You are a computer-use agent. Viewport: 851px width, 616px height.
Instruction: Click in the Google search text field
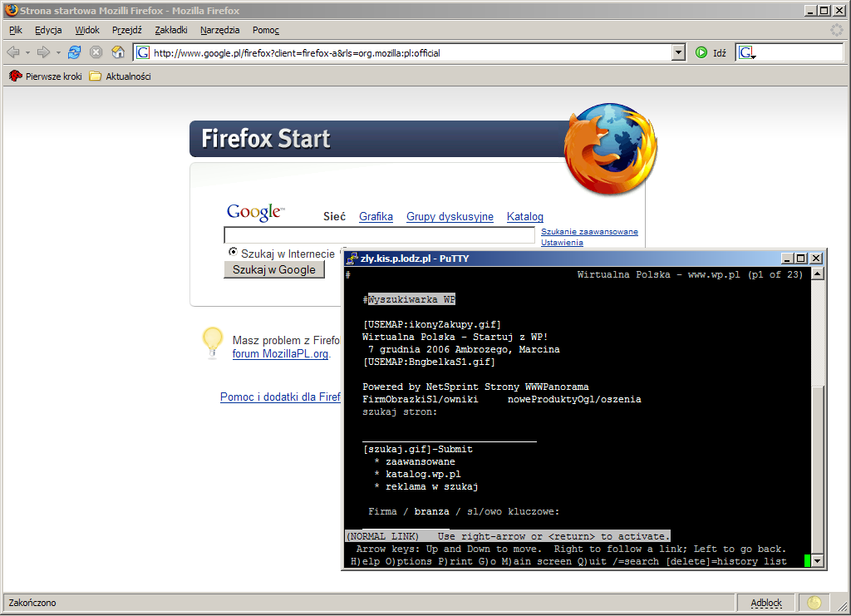(379, 235)
